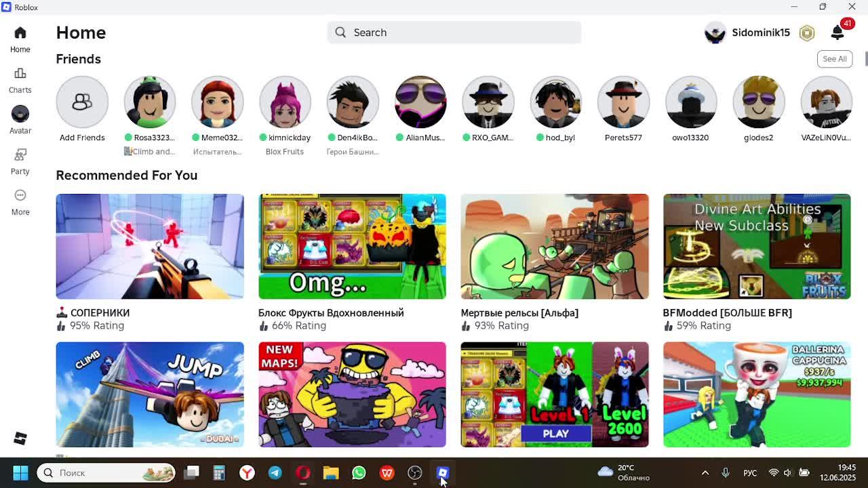868x488 pixels.
Task: Open friend Perets577 avatar
Action: click(x=623, y=102)
